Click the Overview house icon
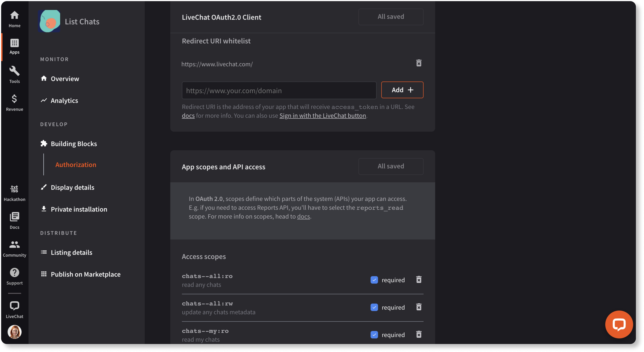The image size is (644, 352). tap(44, 78)
